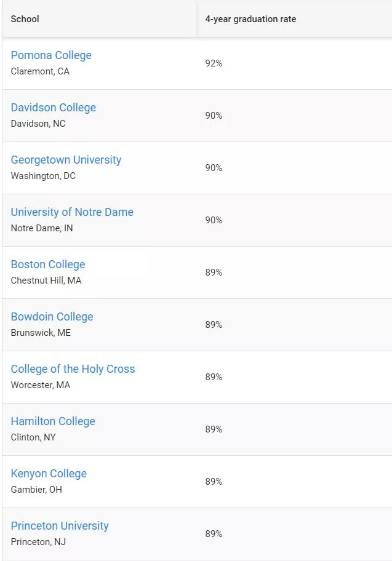Click the Washington, DC location text
Screen dimensions: 392x561
pyautogui.click(x=43, y=176)
